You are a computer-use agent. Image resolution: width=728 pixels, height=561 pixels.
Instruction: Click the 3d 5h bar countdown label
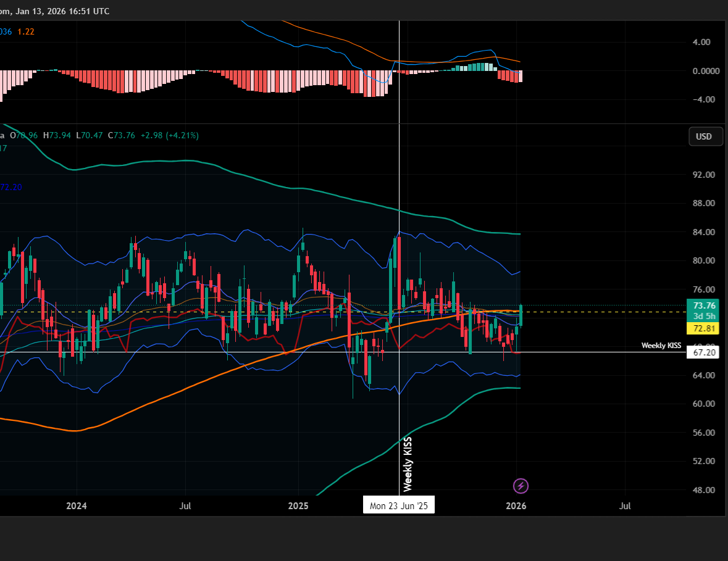(x=704, y=316)
